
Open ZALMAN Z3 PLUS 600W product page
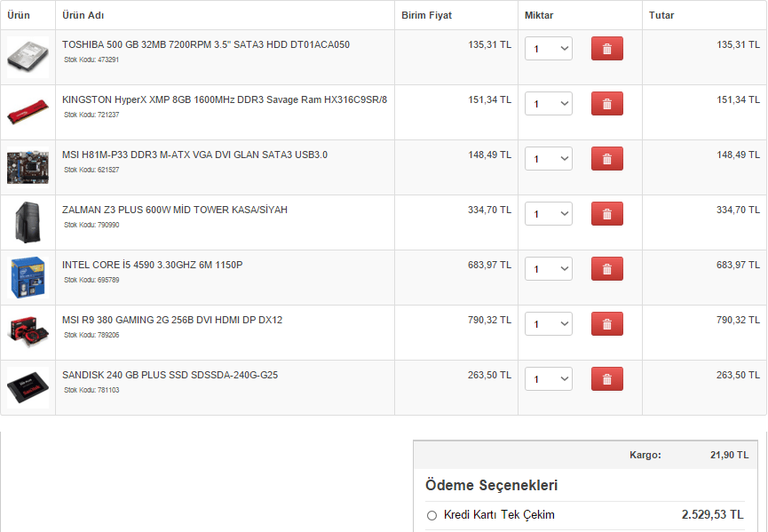pos(175,210)
